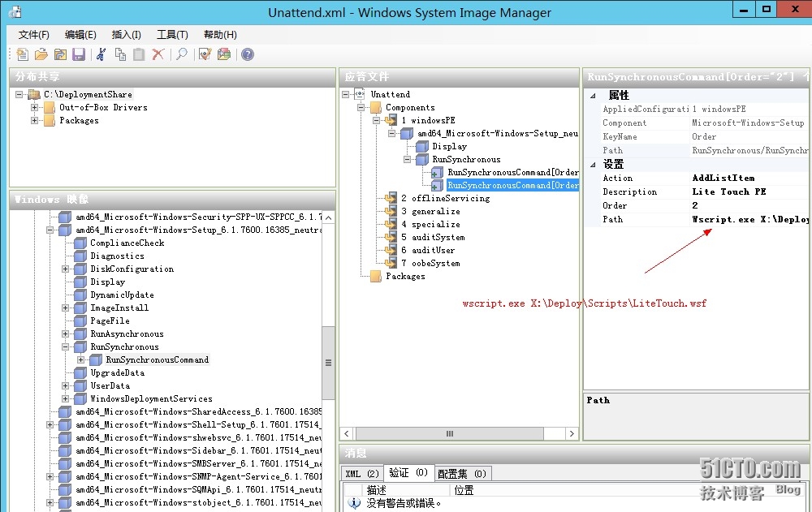
Task: Click the Packages folder icon in the answer file tree
Action: click(376, 276)
